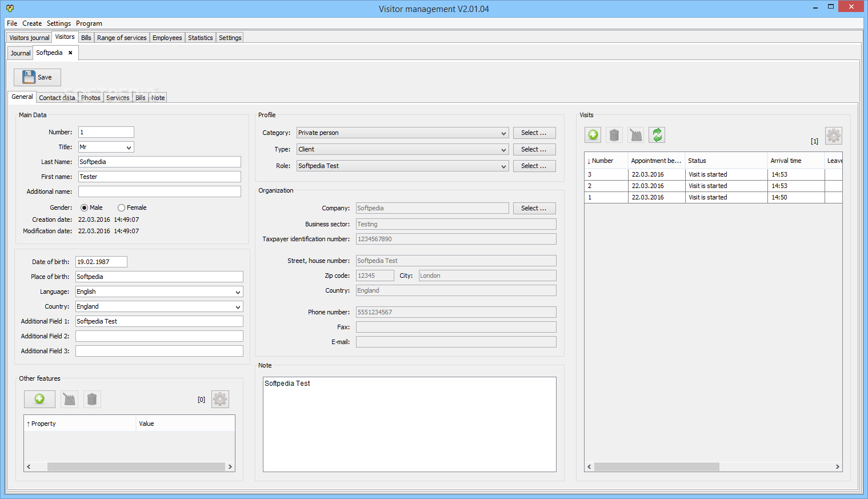Click right arrow of Visits scrollbar

[837, 467]
